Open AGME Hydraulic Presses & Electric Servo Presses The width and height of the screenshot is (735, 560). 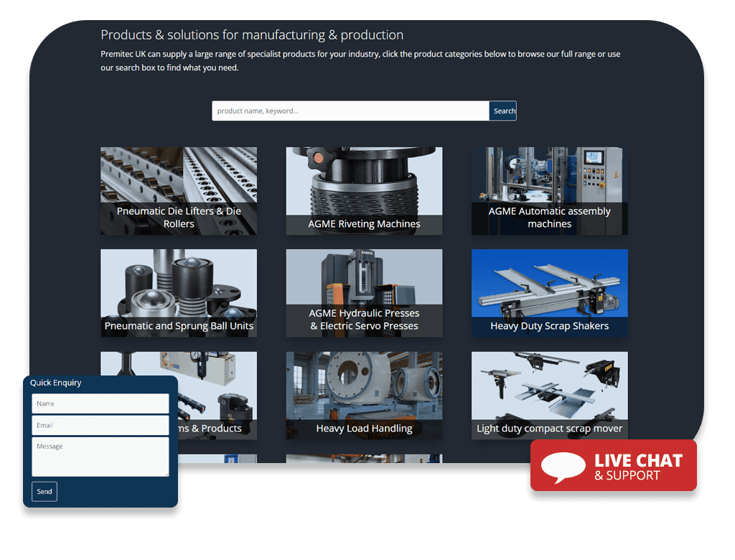pos(364,293)
